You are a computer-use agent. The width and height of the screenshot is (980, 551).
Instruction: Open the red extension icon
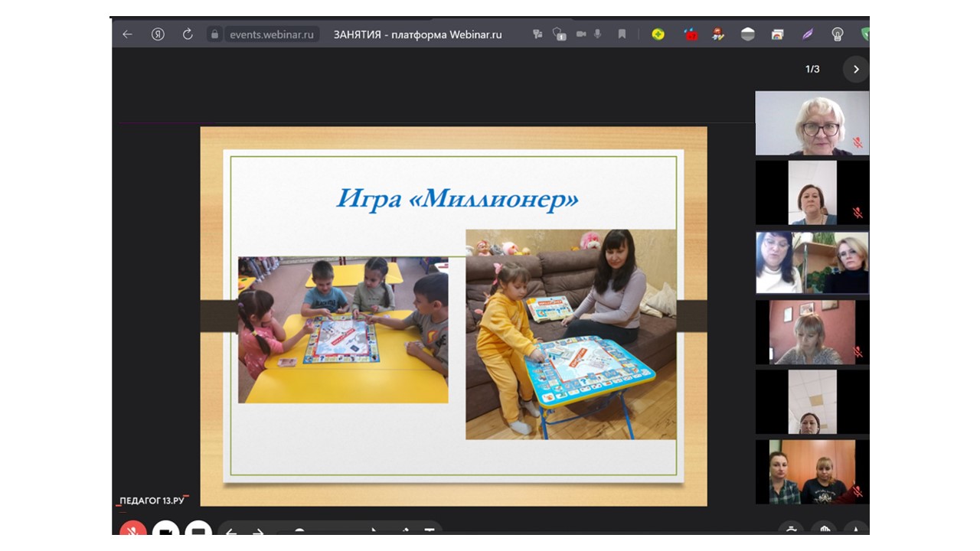coord(691,34)
